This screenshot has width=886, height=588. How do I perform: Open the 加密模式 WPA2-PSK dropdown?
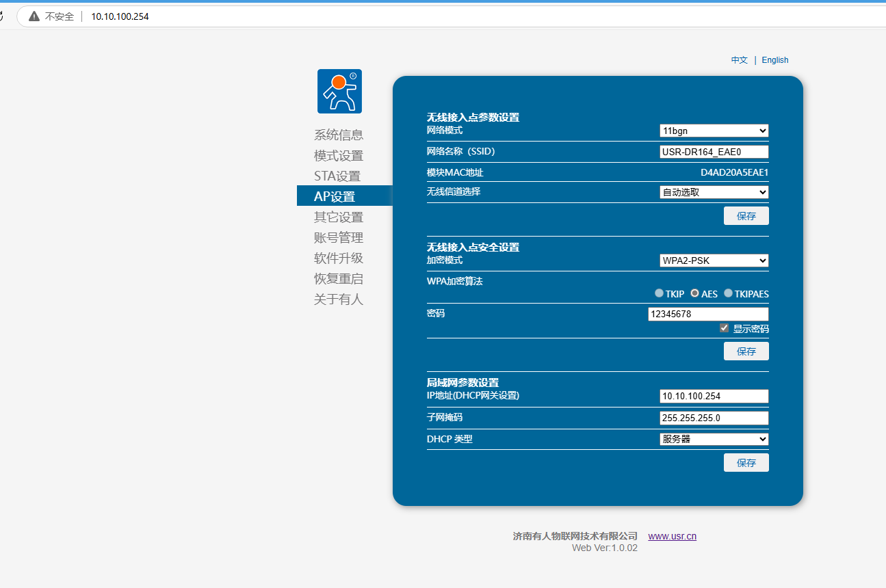pos(714,260)
